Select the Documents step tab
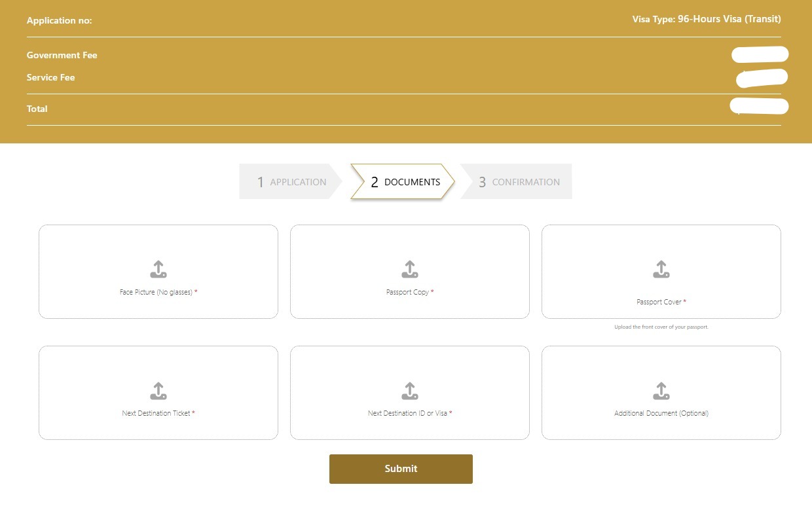This screenshot has height=510, width=812. [x=403, y=182]
